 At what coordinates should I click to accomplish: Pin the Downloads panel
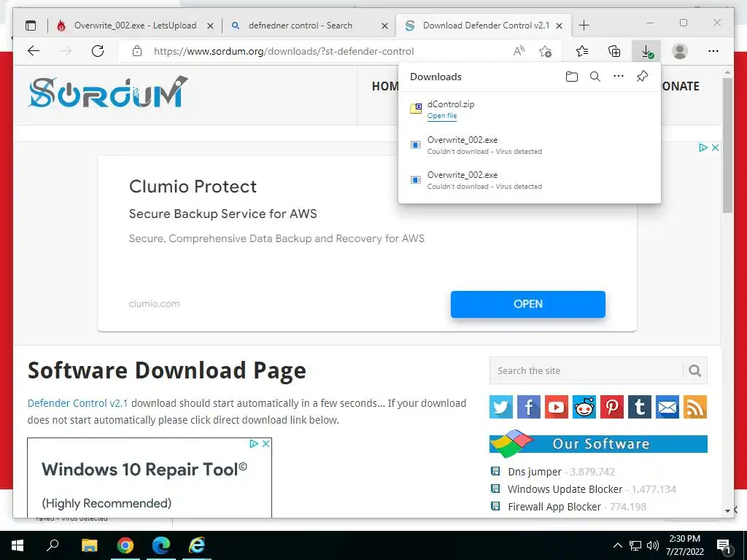(642, 77)
